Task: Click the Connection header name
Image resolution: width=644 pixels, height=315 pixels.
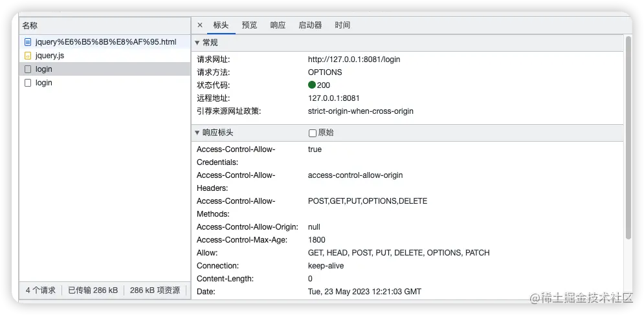Action: (x=217, y=266)
